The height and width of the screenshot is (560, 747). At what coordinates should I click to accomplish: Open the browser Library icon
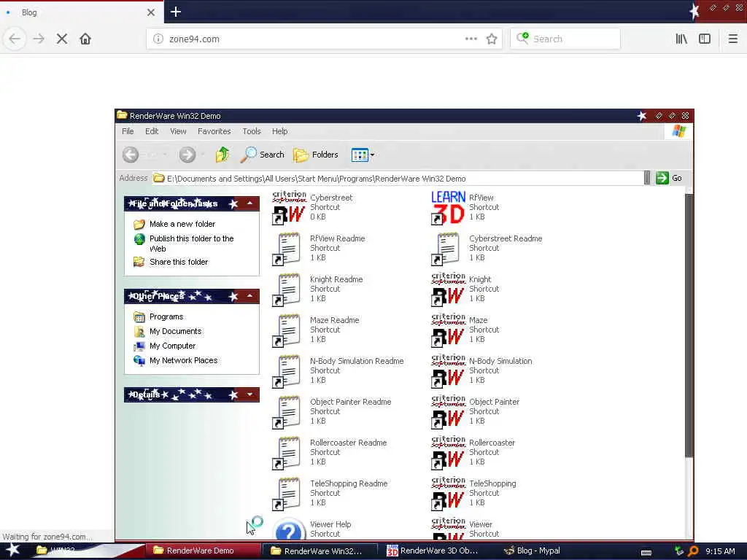pyautogui.click(x=682, y=39)
